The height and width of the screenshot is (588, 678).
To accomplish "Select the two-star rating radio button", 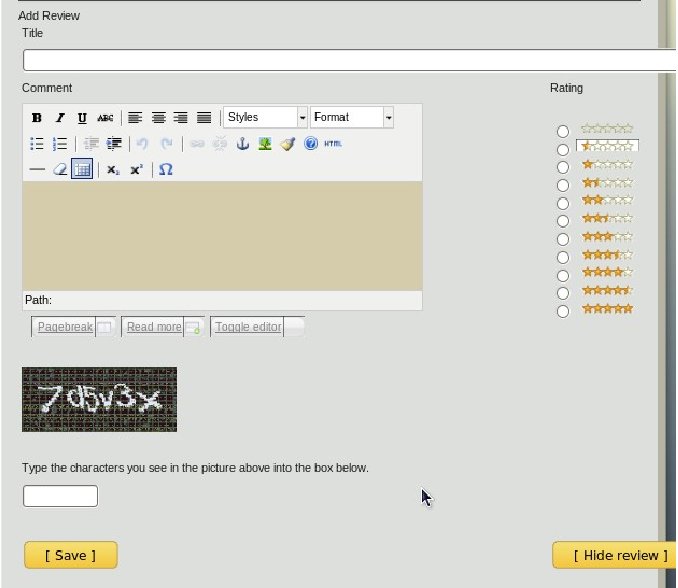I will (563, 203).
